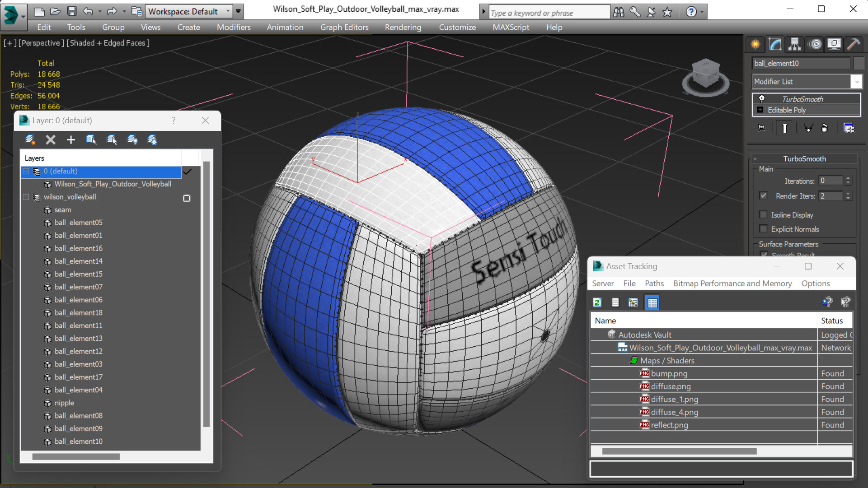This screenshot has width=868, height=488.
Task: Click the Open File folder icon
Action: coord(56,11)
